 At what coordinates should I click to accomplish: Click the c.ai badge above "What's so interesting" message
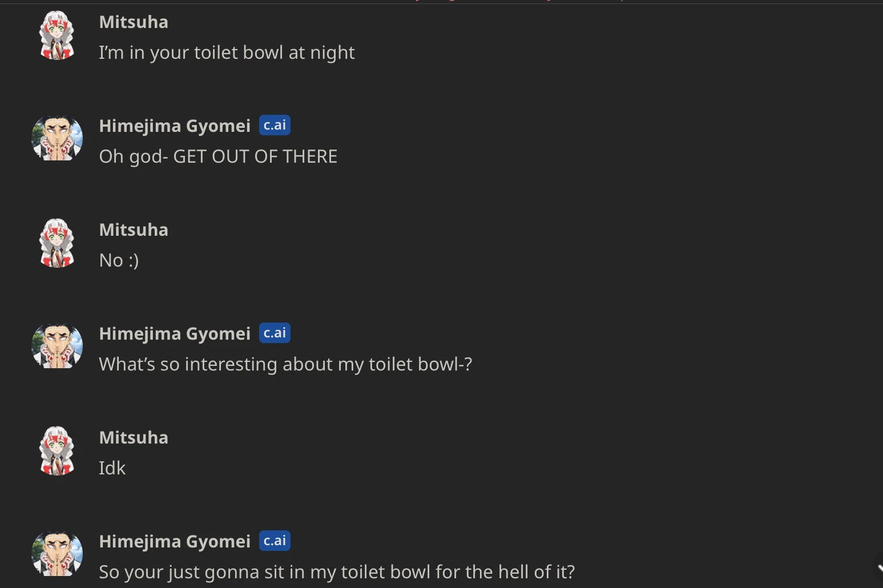275,333
